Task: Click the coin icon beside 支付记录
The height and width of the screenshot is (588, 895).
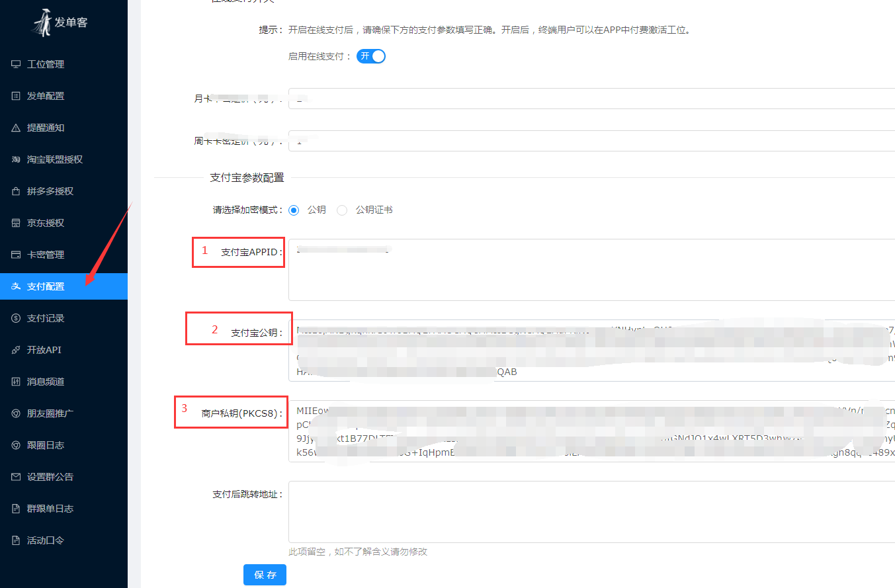Action: (x=16, y=318)
